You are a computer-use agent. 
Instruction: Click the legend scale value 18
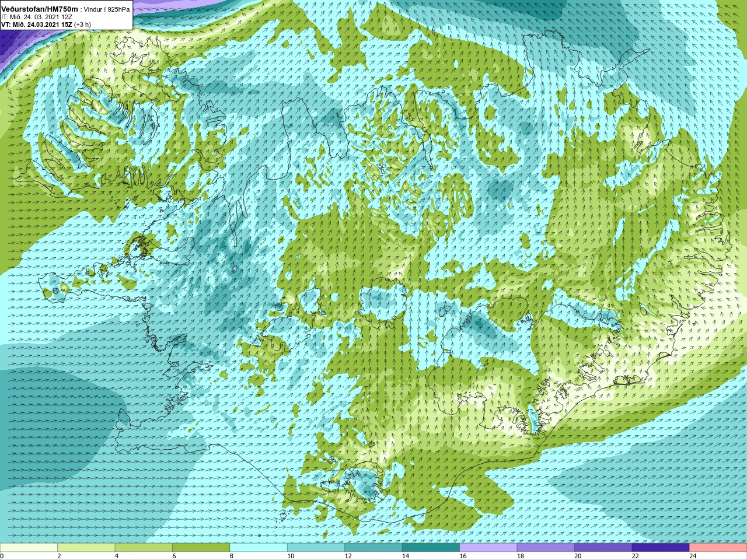[521, 556]
